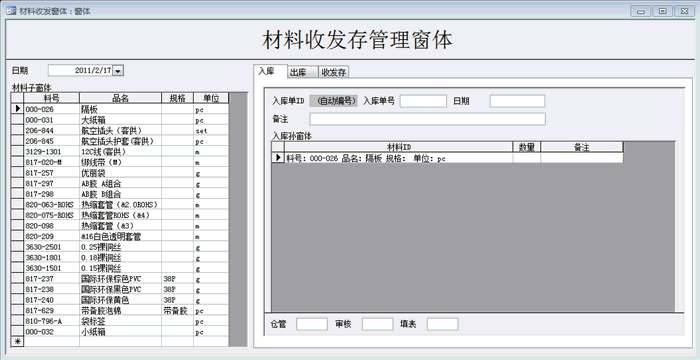Switch to the 入库 tab
Screen dimensions: 700x360
tap(267, 71)
